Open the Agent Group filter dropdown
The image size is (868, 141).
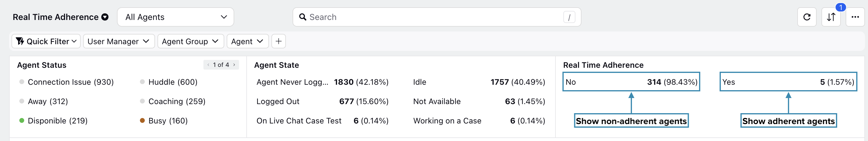pyautogui.click(x=190, y=41)
